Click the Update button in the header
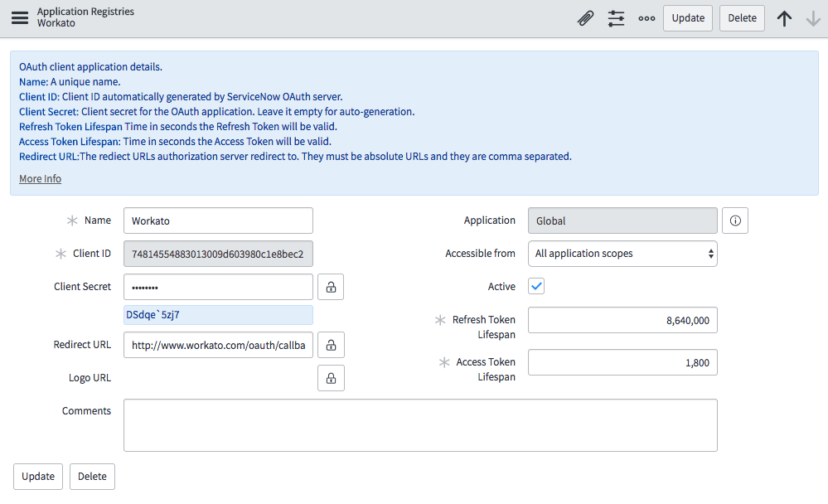828x504 pixels. (x=687, y=17)
